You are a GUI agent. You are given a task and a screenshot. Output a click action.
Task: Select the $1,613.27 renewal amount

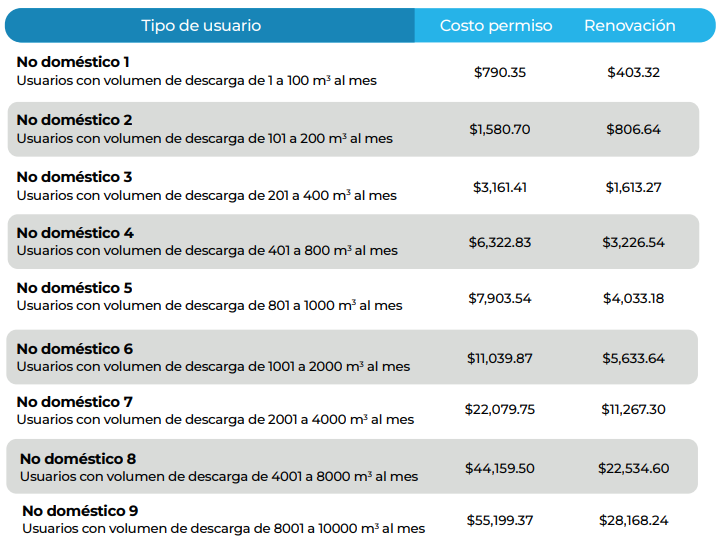click(634, 187)
